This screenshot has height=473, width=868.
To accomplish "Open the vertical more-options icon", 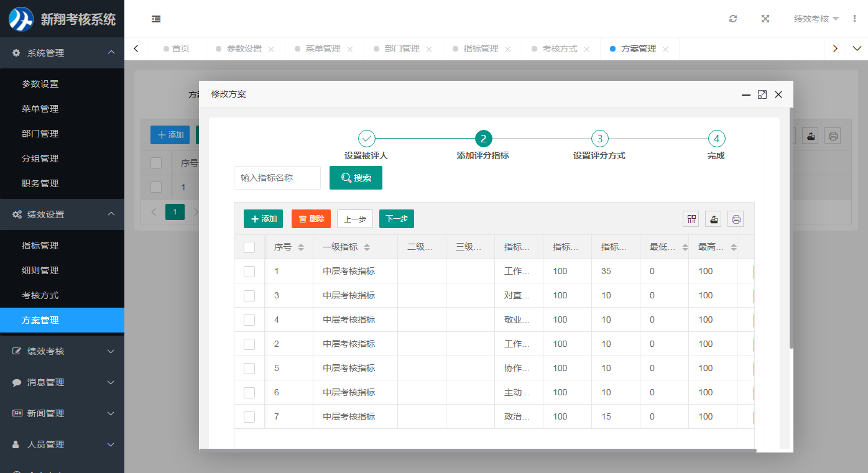I will click(x=854, y=19).
